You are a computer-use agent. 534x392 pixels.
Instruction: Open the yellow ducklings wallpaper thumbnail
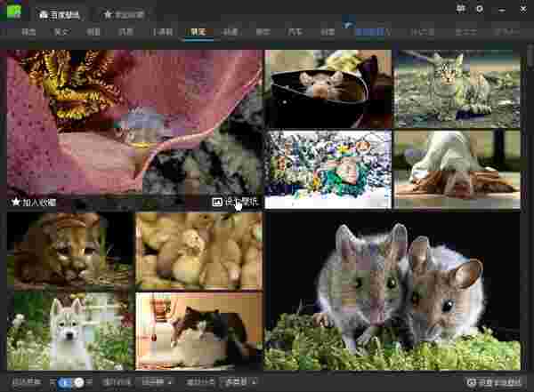tap(198, 250)
